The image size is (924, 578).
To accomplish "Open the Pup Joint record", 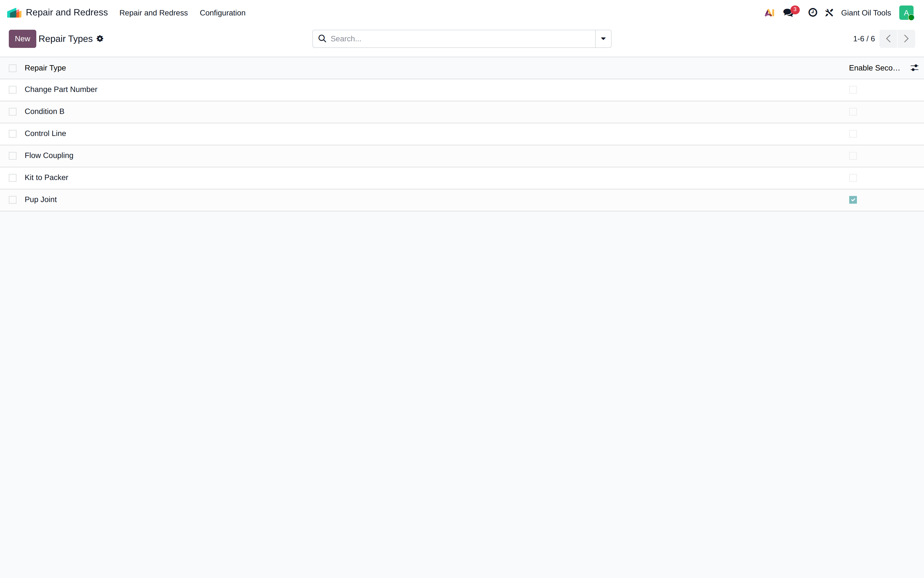I will tap(41, 200).
